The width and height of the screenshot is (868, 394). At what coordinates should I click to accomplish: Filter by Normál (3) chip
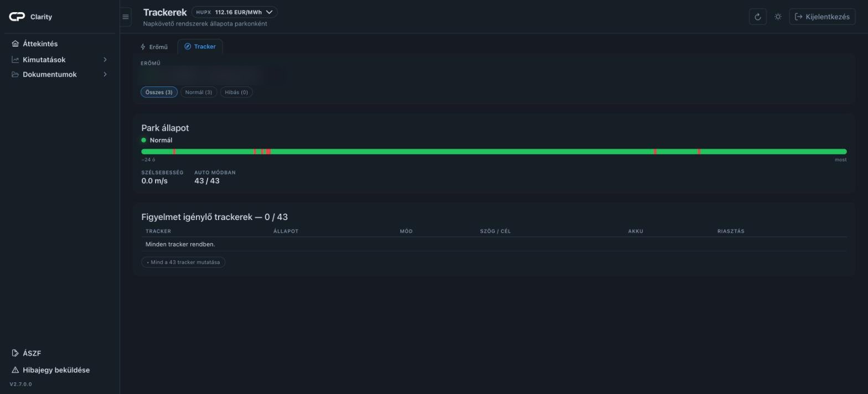point(199,92)
